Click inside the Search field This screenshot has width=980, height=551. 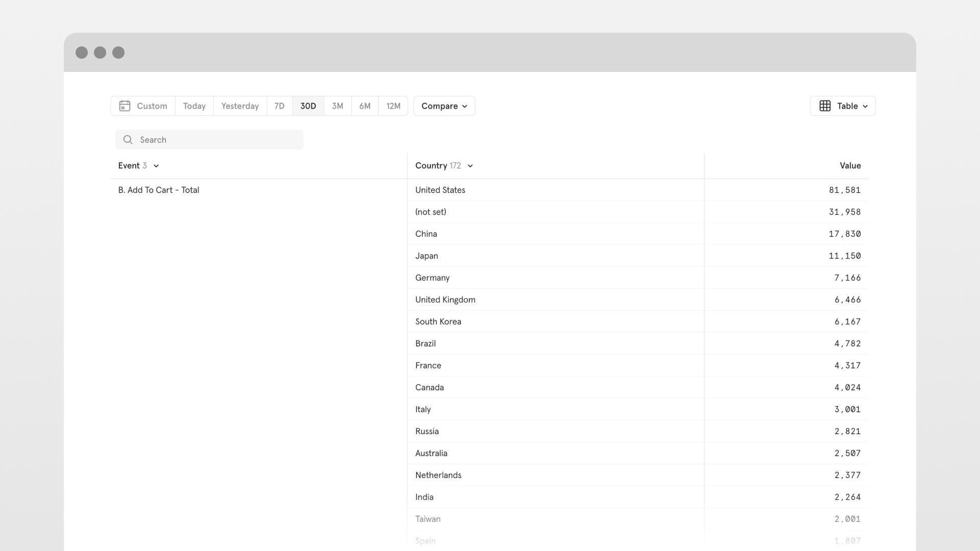[x=209, y=139]
